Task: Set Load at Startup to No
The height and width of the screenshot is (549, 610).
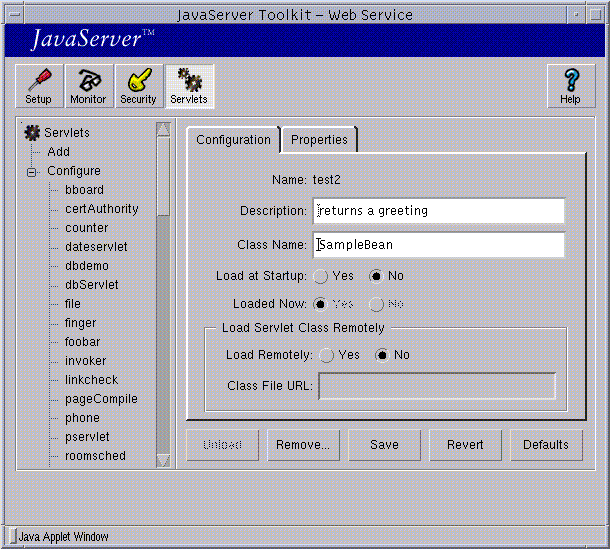Action: (376, 276)
